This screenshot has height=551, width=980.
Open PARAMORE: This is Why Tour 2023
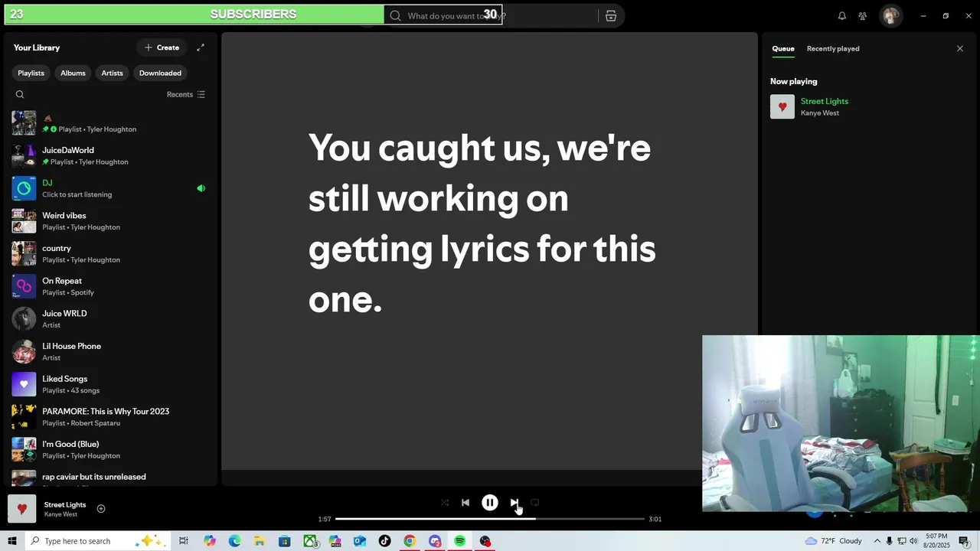[x=110, y=417]
